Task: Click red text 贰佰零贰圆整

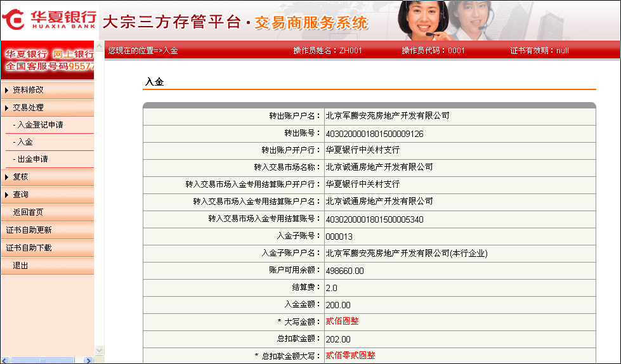Action: click(350, 355)
